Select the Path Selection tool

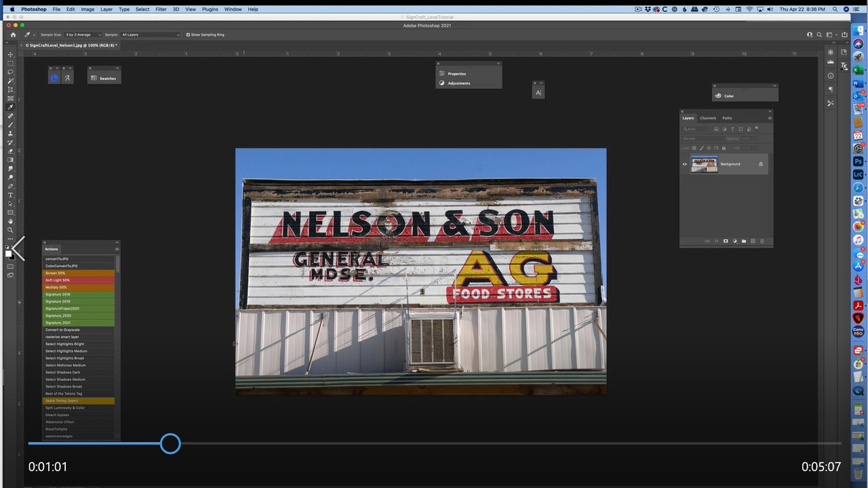9,203
